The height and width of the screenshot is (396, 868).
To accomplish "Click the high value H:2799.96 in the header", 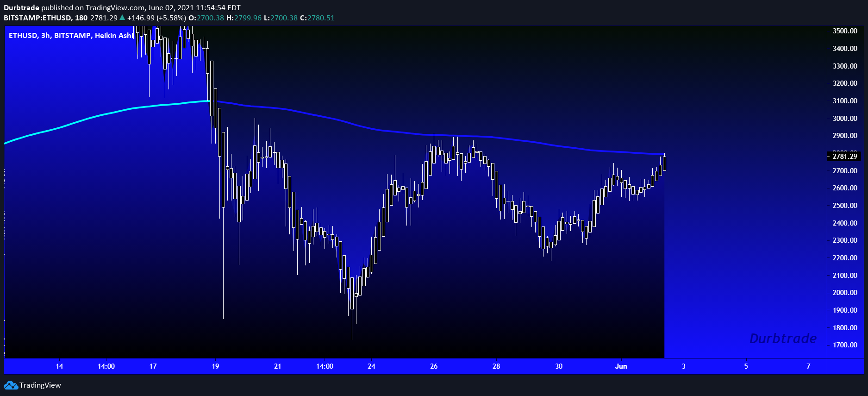I will [244, 18].
